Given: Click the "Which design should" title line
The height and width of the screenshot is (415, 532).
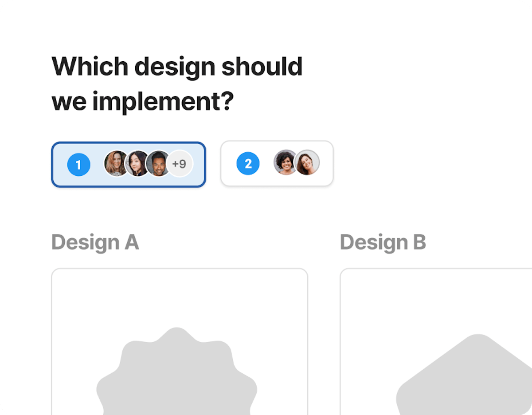Looking at the screenshot, I should coord(177,67).
